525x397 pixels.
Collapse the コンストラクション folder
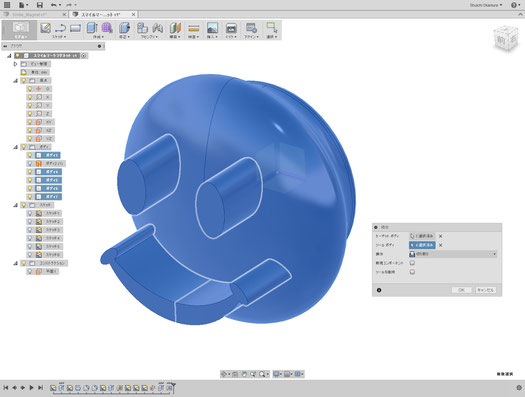click(15, 263)
